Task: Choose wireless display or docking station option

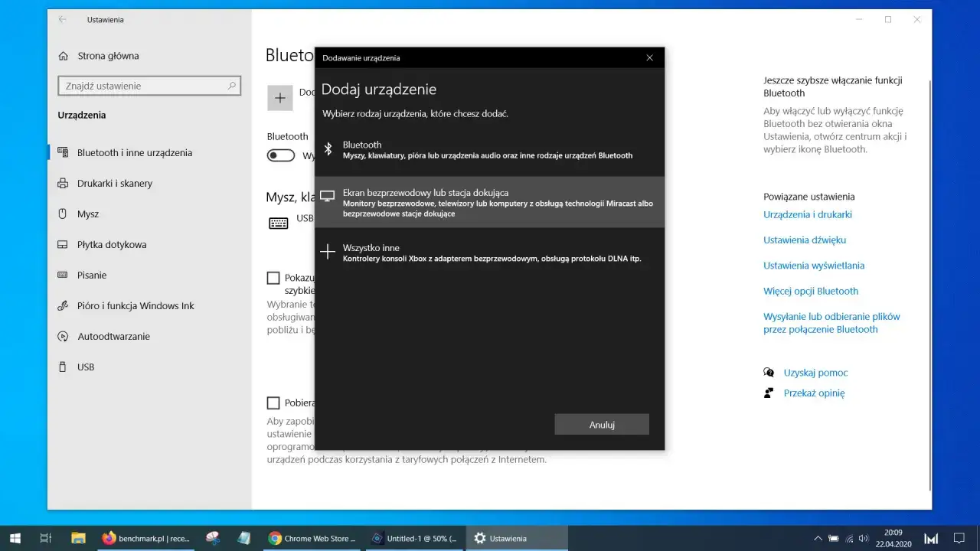Action: point(490,204)
